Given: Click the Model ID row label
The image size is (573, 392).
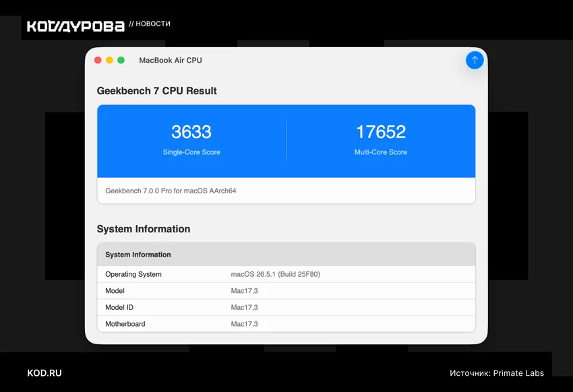Looking at the screenshot, I should [119, 307].
